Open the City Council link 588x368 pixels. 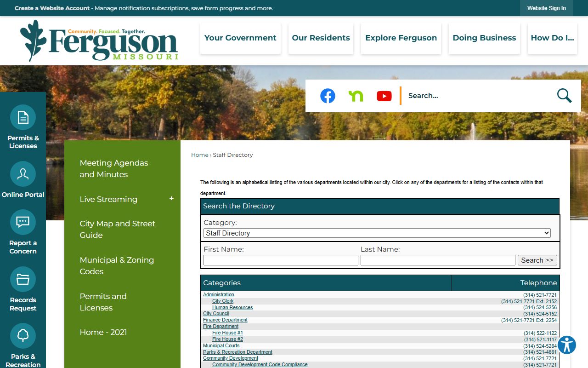[216, 314]
